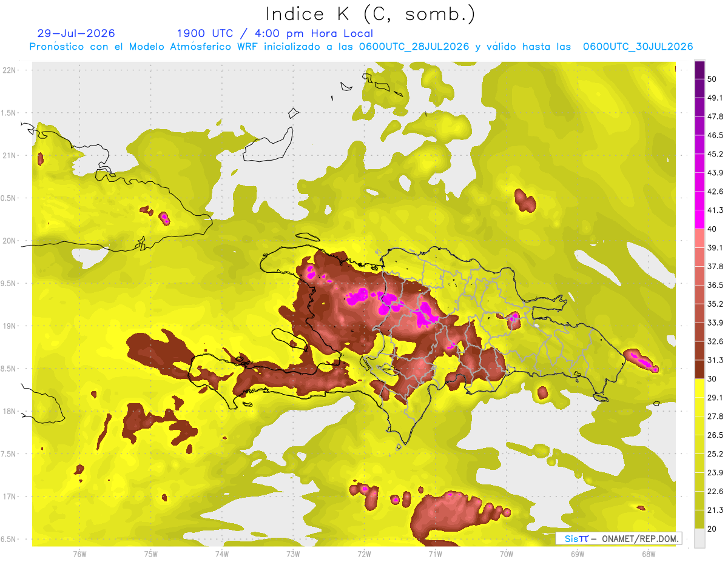The image size is (728, 562).
Task: Click the colorbar label "46.5"
Action: tap(715, 135)
